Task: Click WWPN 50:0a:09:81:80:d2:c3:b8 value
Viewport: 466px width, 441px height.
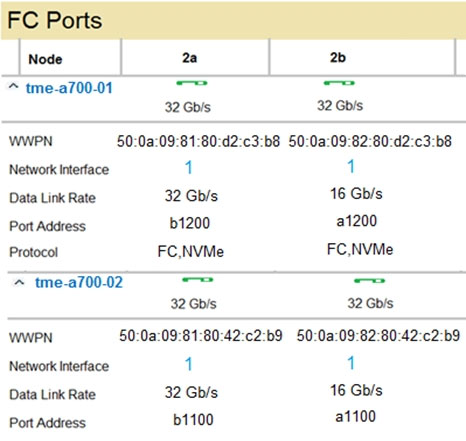Action: click(198, 141)
